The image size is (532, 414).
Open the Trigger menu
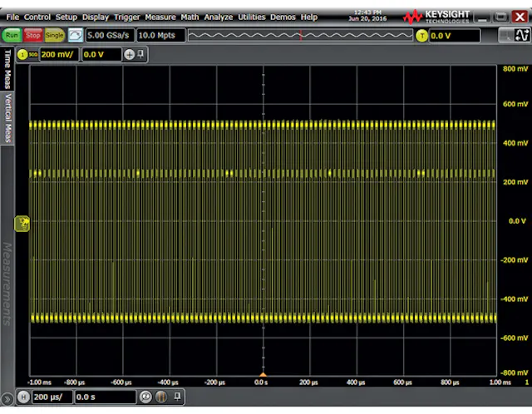click(x=126, y=17)
